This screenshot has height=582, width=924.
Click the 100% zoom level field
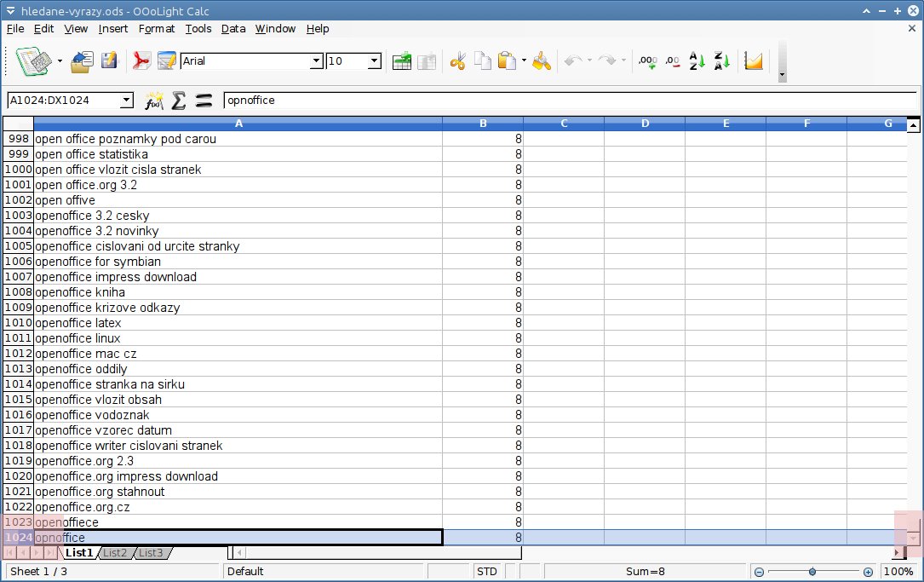(x=898, y=572)
